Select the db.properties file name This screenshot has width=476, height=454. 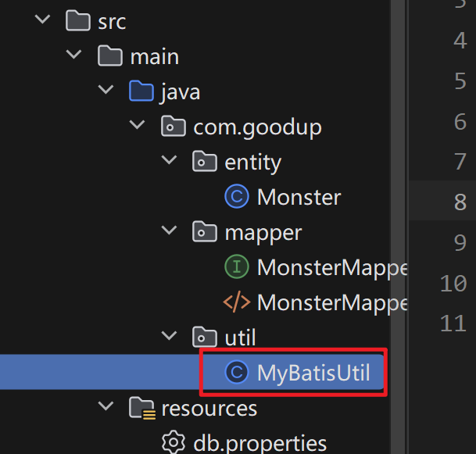(x=259, y=443)
